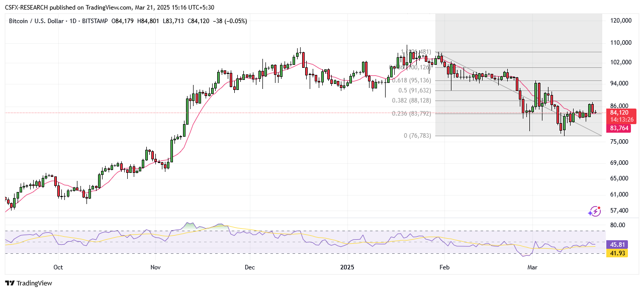Click the 65,000 price axis label
Screen dimensions: 644x292
tap(619, 178)
